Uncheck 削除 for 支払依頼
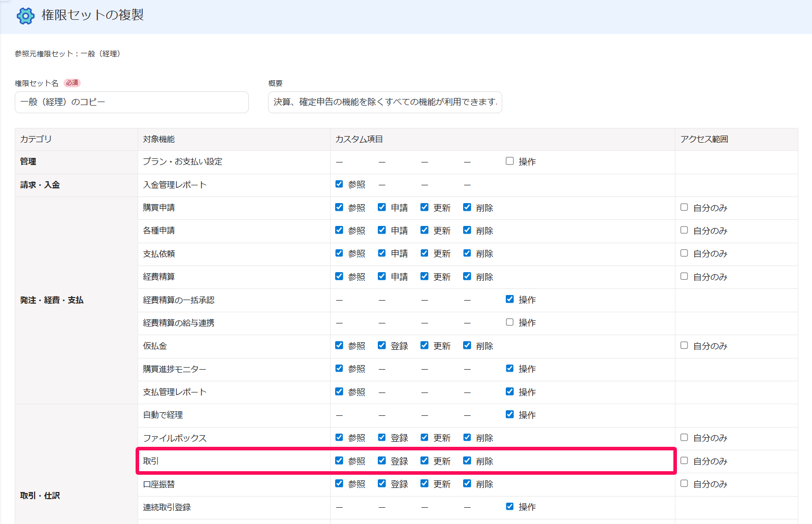Viewport: 812px width, 524px height. 467,253
